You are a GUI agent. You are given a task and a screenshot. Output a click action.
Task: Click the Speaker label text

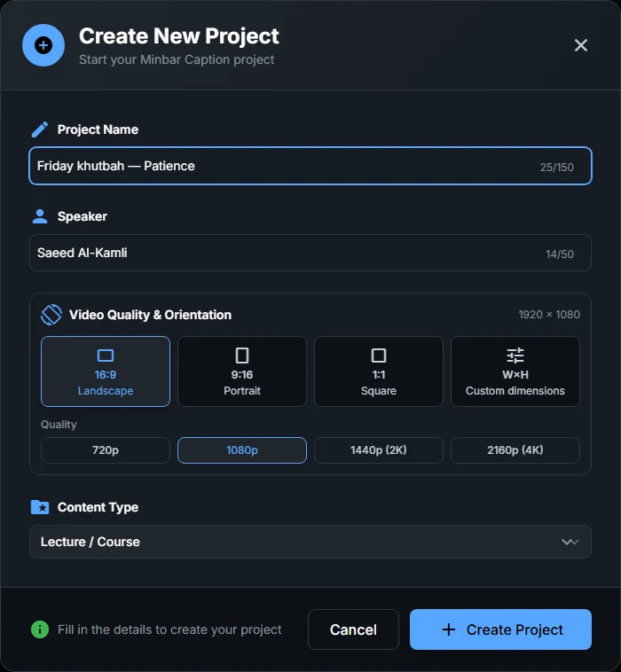pos(83,216)
